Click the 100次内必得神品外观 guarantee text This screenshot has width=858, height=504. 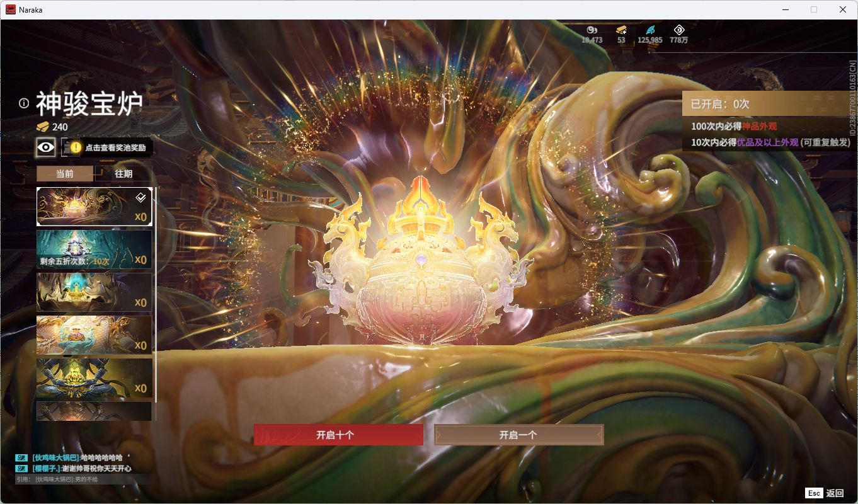coord(733,127)
